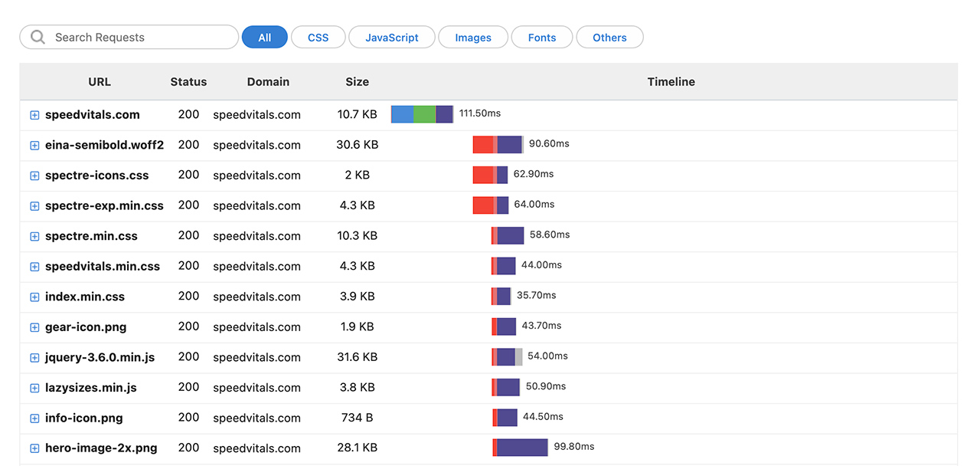Show only JavaScript requests
The height and width of the screenshot is (466, 980).
click(x=391, y=38)
